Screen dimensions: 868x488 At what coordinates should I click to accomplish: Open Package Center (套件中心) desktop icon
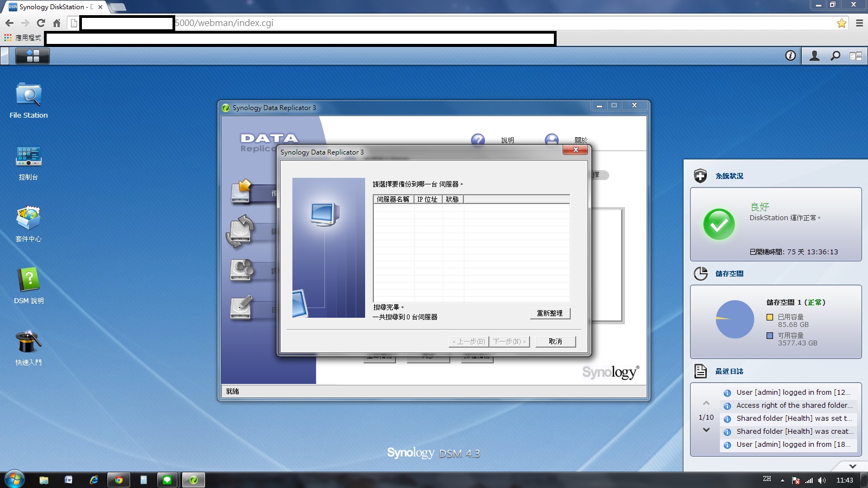[29, 224]
